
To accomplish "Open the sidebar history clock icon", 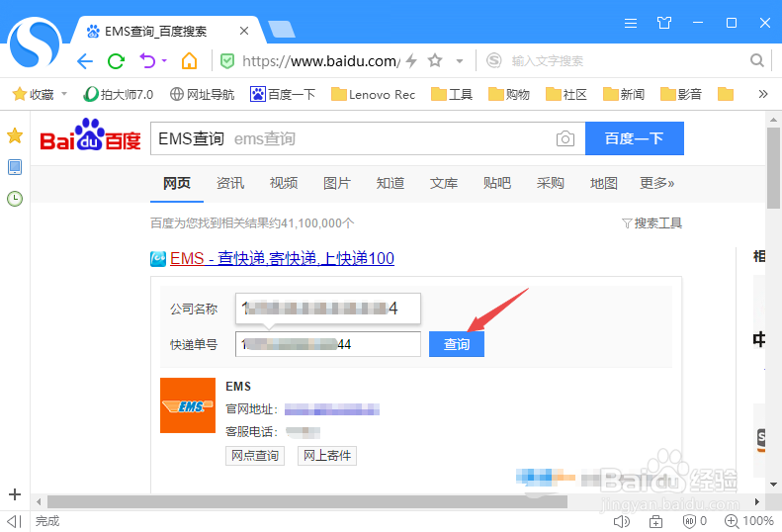I will coord(15,199).
